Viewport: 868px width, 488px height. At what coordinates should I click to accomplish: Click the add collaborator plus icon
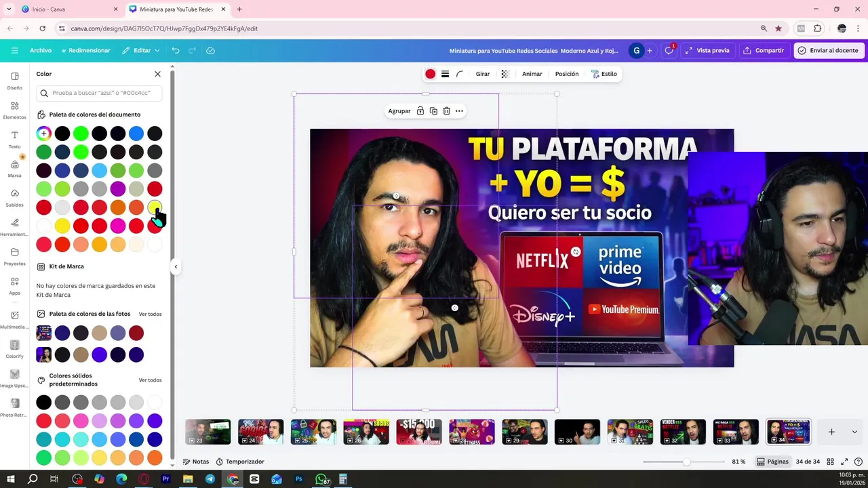click(x=650, y=50)
